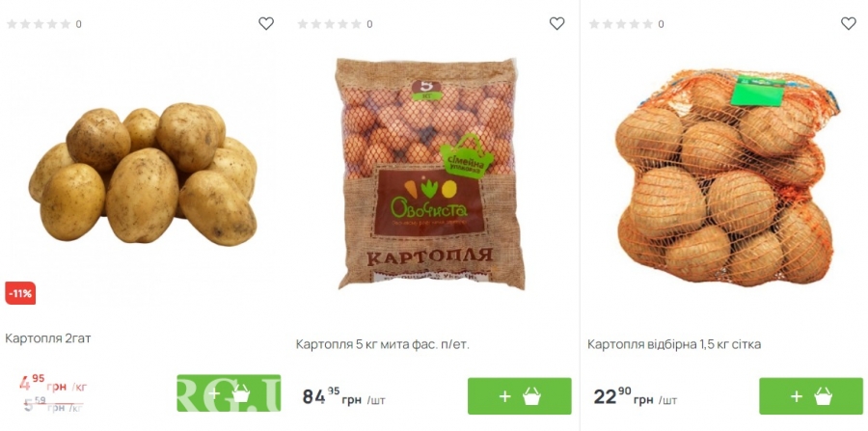
Task: Click review count next to first product stars
Action: [79, 24]
